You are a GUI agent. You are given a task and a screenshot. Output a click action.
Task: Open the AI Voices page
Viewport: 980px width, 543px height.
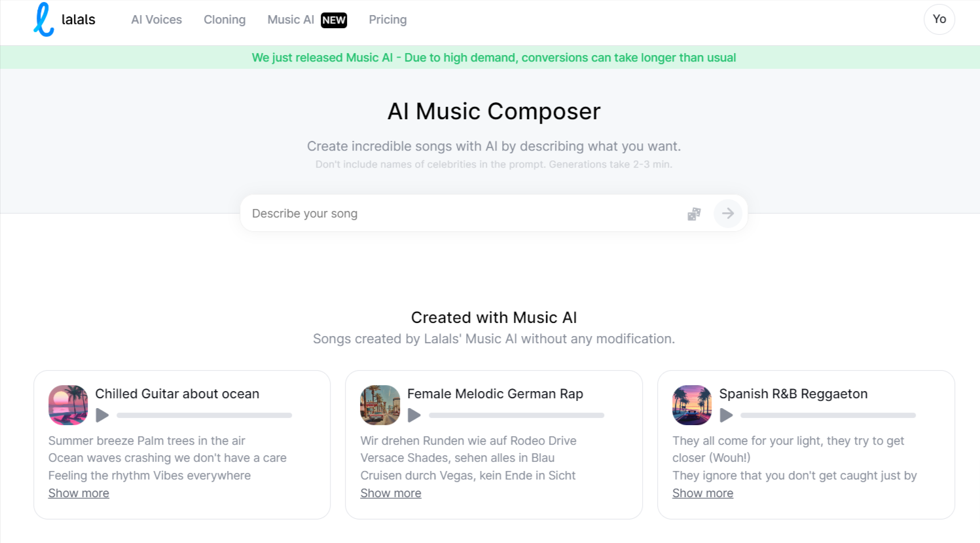(156, 20)
